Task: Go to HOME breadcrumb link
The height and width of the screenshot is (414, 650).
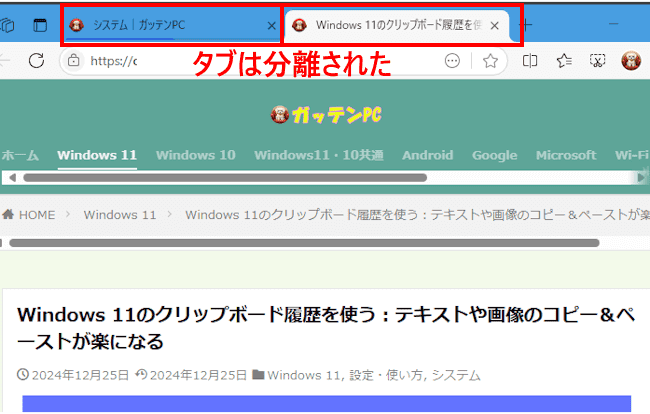Action: point(29,215)
